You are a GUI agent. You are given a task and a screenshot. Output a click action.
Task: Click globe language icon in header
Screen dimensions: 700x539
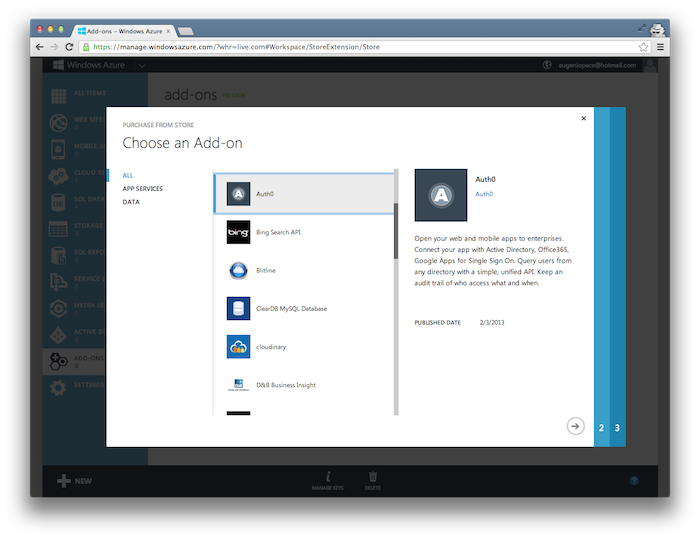[x=547, y=65]
